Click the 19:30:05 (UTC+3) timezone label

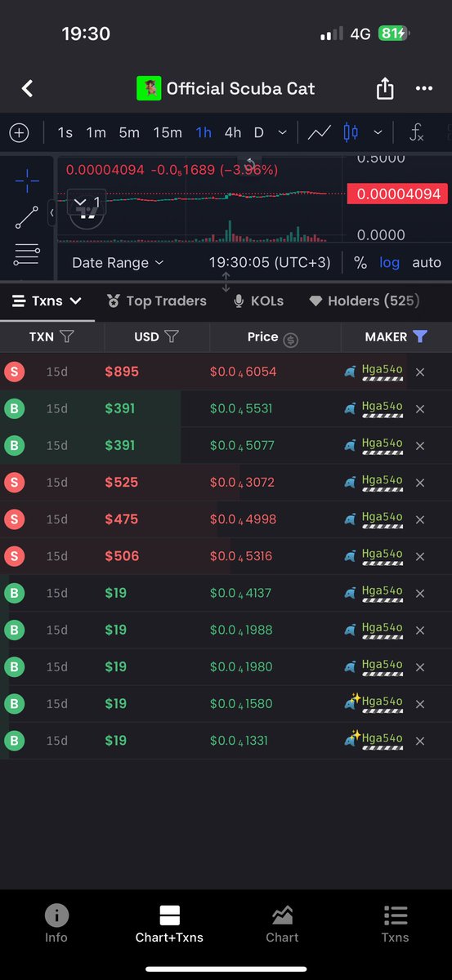pyautogui.click(x=270, y=263)
